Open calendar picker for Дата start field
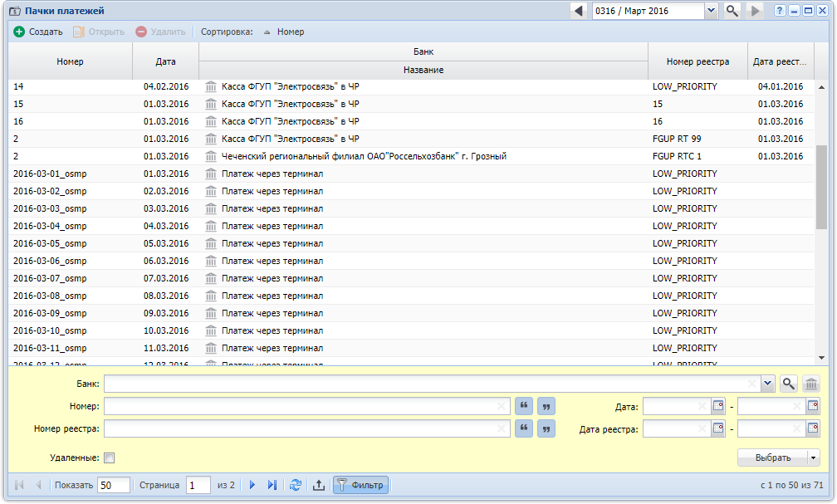Screen dimensions: 837x504 pyautogui.click(x=718, y=406)
